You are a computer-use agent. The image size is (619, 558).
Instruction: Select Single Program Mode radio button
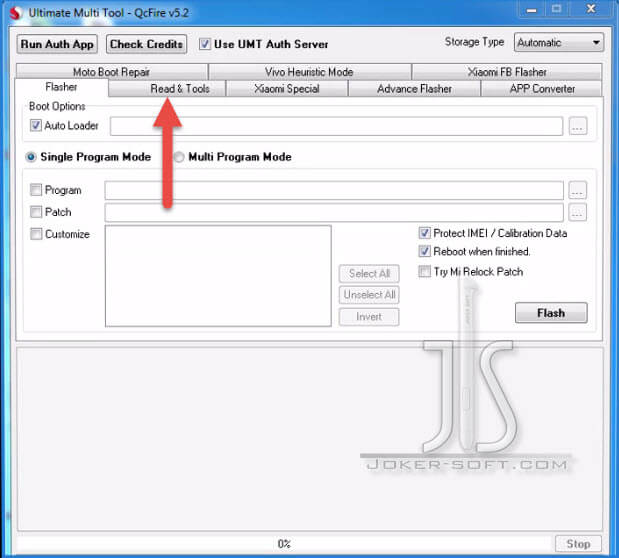[31, 157]
